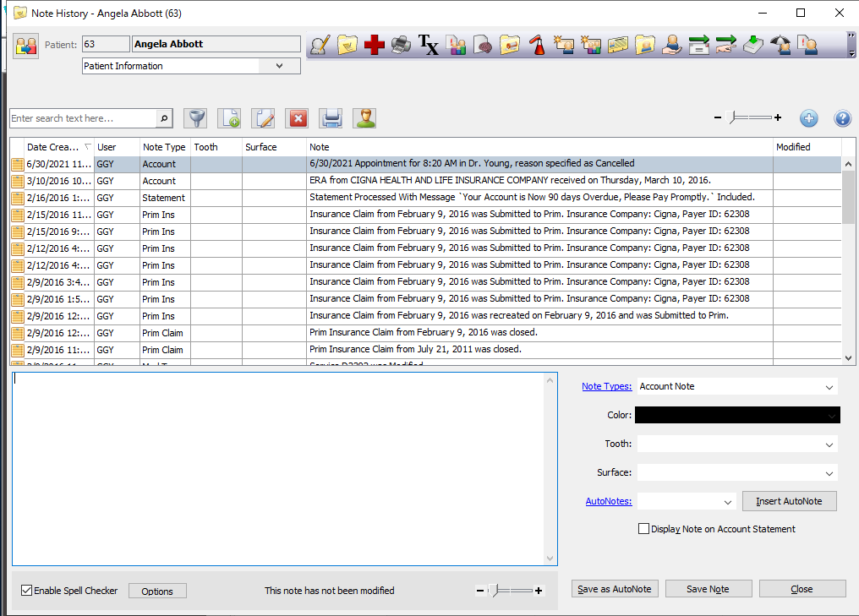Expand the Patient Information dropdown
Image resolution: width=859 pixels, height=616 pixels.
pos(279,66)
